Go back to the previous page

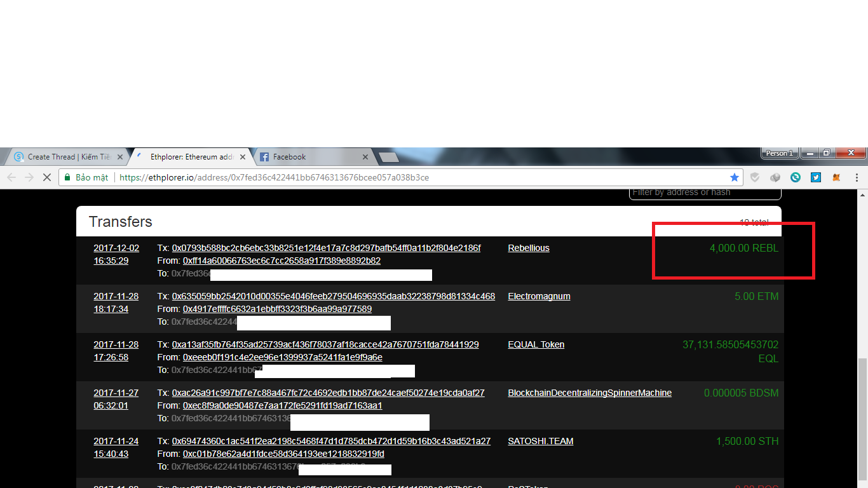coord(11,177)
